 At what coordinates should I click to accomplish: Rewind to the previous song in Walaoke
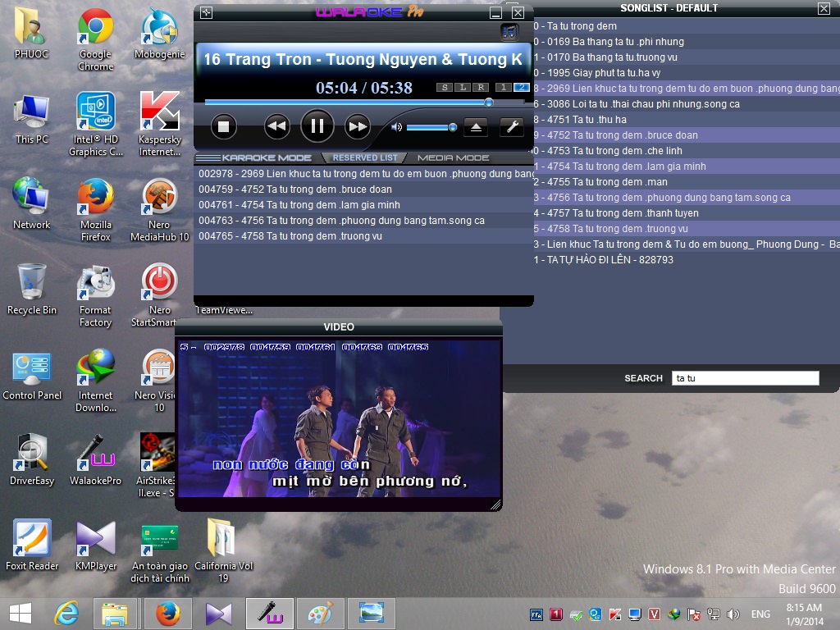click(x=276, y=127)
